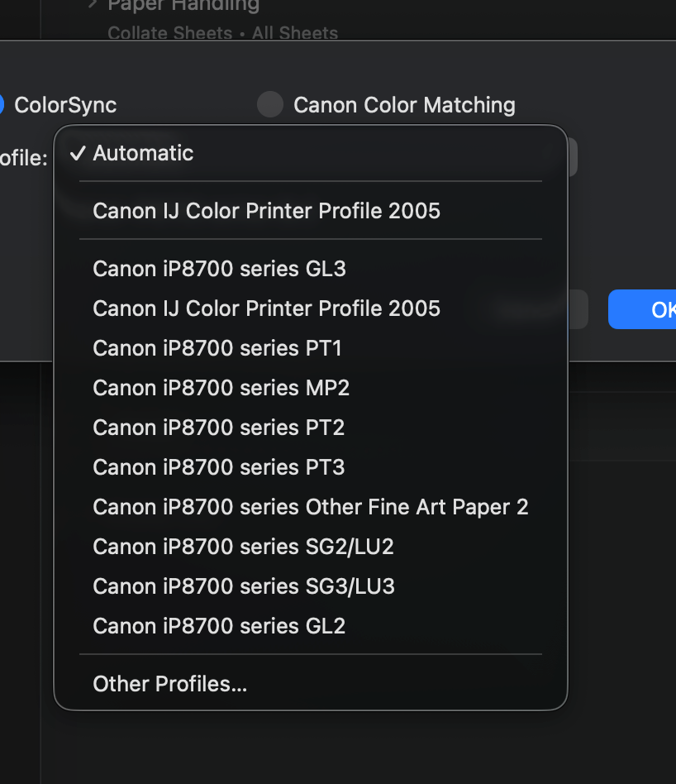
Task: Pick Canon iP8700 series PT3 profile
Action: 310,467
